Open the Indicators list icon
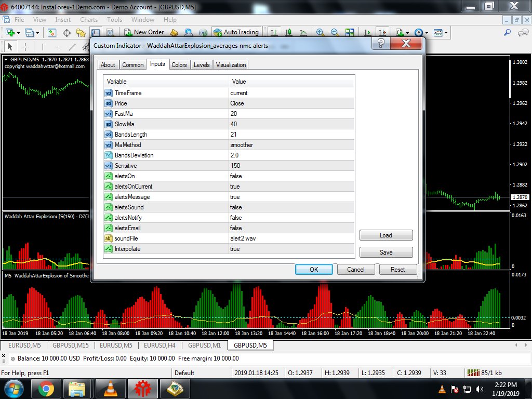 click(400, 33)
